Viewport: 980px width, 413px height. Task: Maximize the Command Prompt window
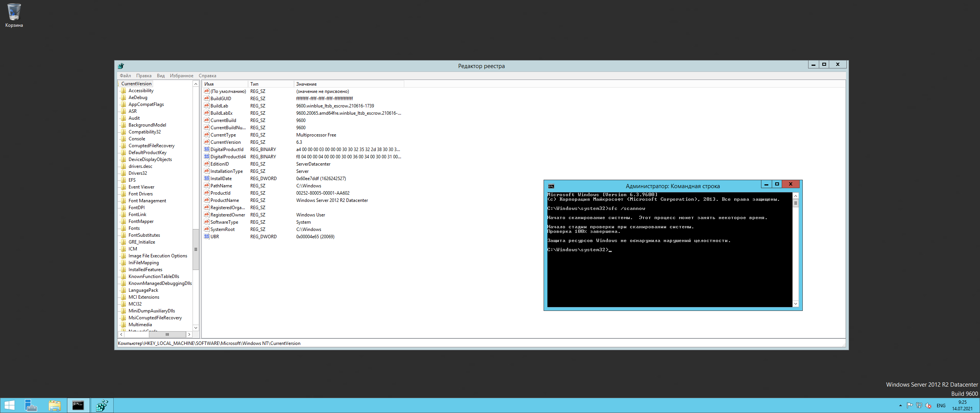coord(777,184)
